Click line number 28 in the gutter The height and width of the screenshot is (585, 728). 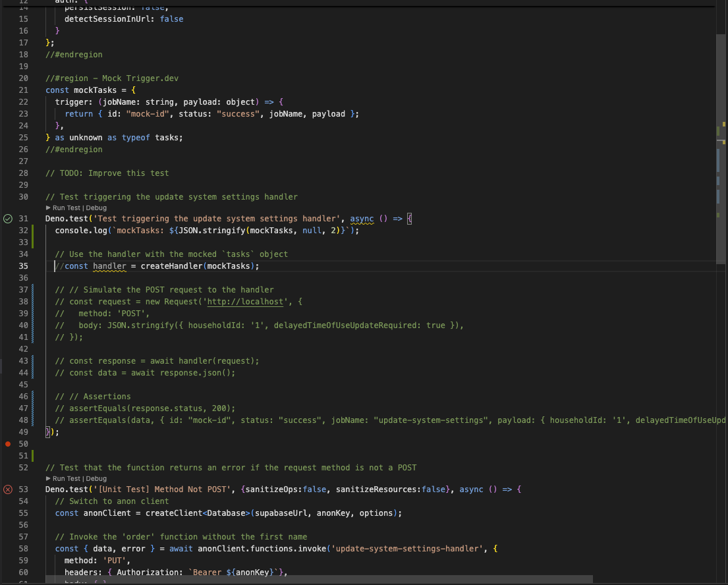23,173
